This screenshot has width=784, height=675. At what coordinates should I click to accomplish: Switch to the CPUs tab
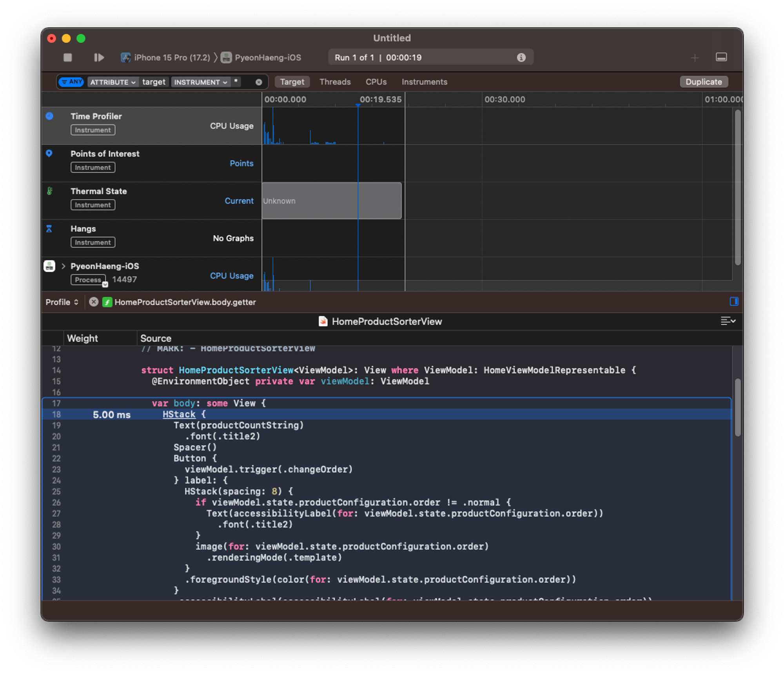(376, 82)
